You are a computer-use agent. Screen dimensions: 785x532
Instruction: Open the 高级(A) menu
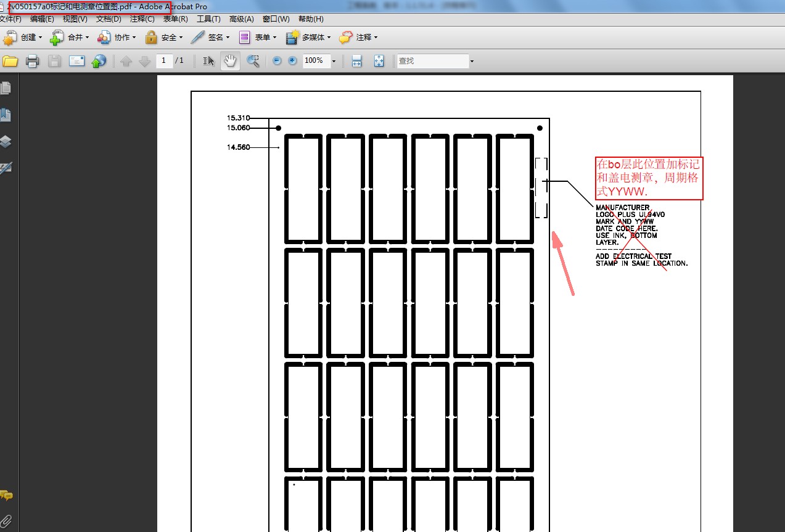[241, 19]
